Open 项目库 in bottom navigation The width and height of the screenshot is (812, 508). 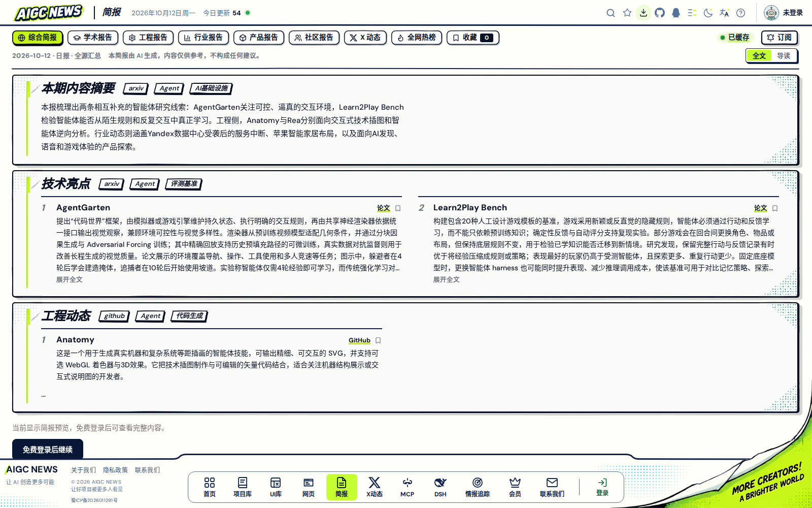pyautogui.click(x=243, y=487)
